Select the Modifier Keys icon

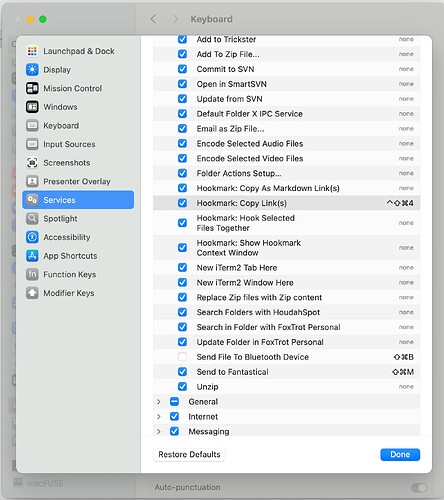tap(32, 293)
